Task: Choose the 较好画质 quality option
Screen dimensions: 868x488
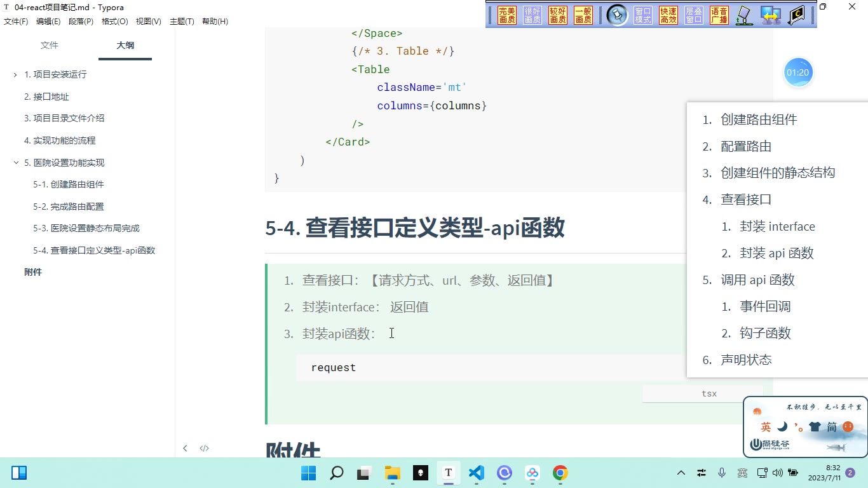Action: (x=558, y=15)
